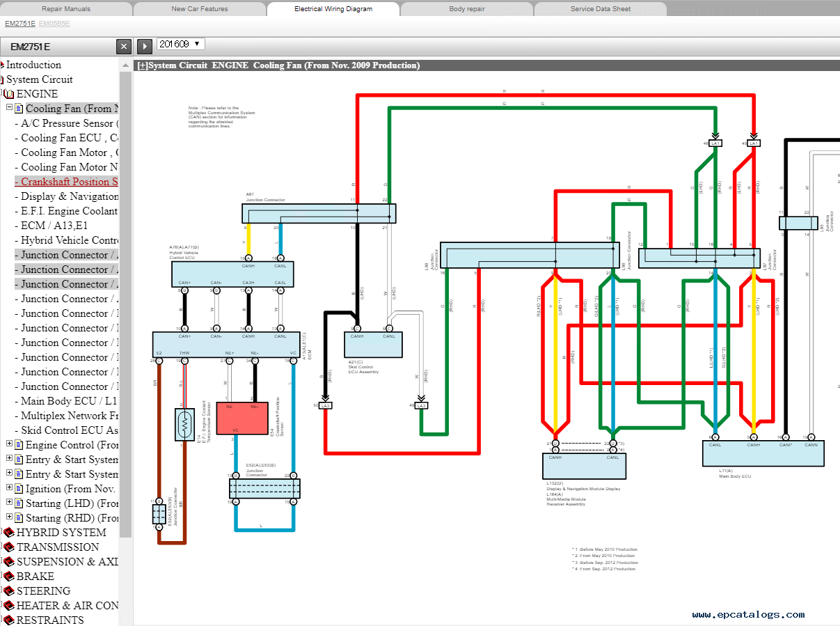Image resolution: width=840 pixels, height=626 pixels.
Task: Select the Electrical Wiring Diagram tab
Action: (333, 9)
